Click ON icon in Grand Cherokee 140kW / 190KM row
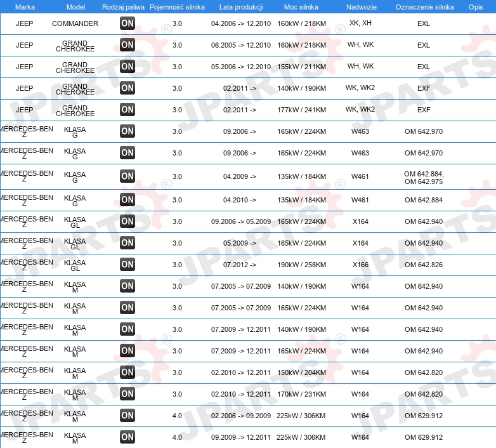 pyautogui.click(x=127, y=88)
